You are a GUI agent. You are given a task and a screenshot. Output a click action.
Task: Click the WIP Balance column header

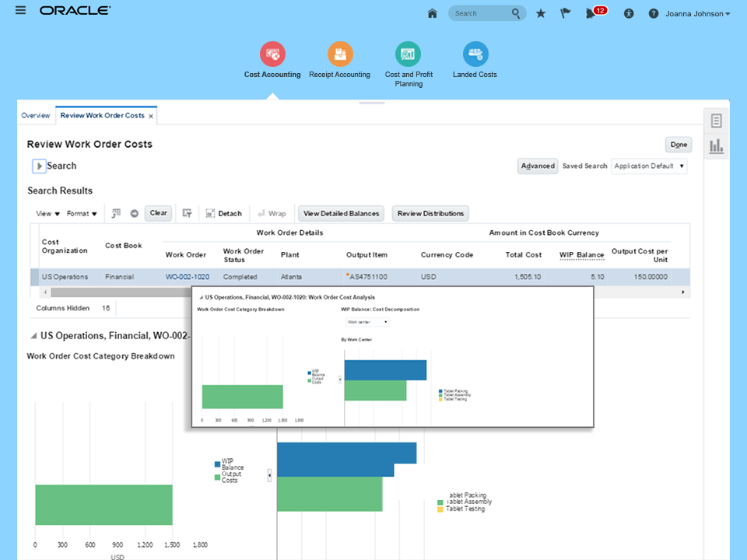tap(581, 255)
